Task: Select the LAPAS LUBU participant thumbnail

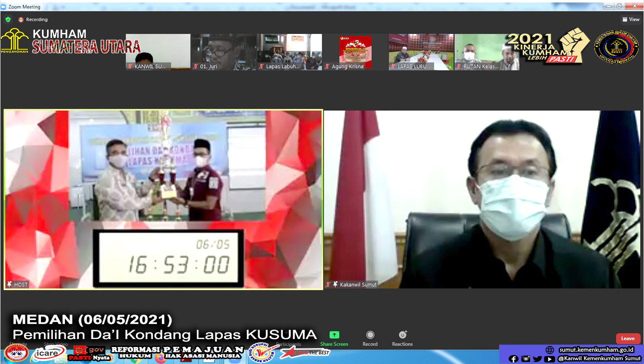Action: pos(421,51)
